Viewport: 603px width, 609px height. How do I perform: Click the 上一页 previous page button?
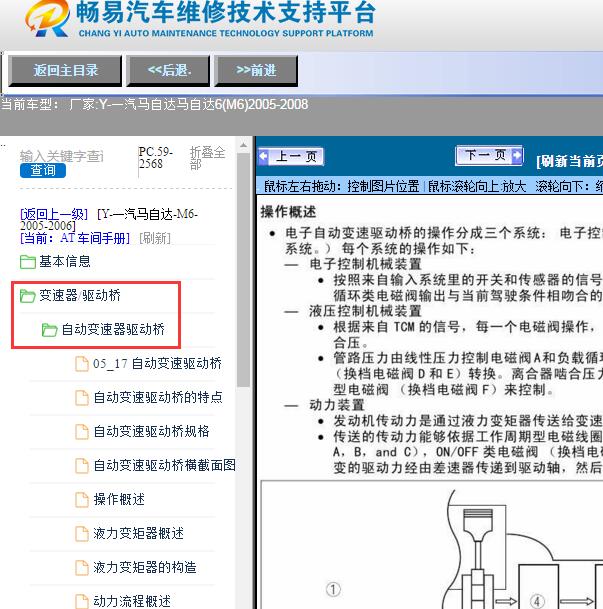tap(291, 157)
